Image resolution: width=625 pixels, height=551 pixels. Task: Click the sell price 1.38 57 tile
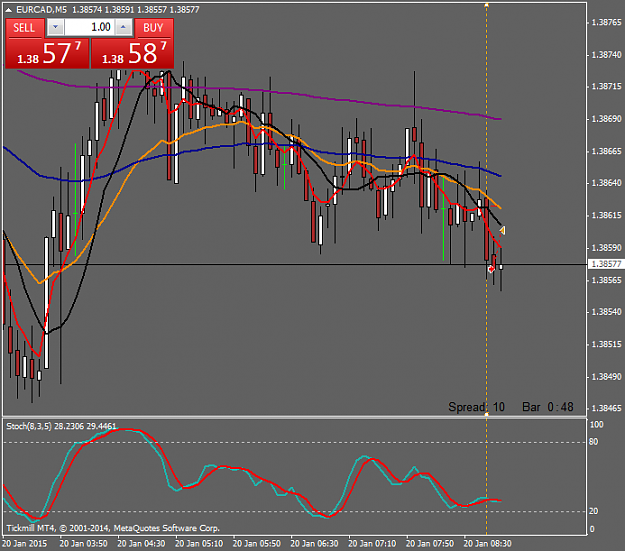pos(47,53)
